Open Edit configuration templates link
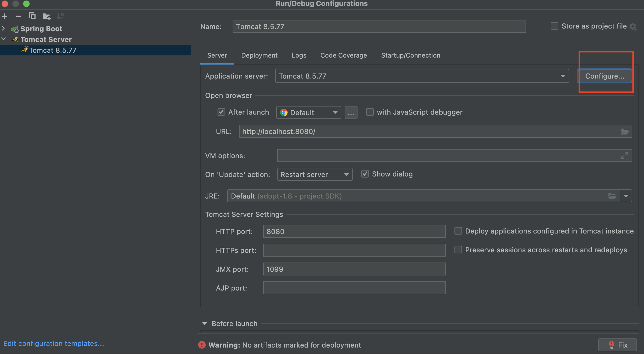This screenshot has width=644, height=354. pos(54,344)
